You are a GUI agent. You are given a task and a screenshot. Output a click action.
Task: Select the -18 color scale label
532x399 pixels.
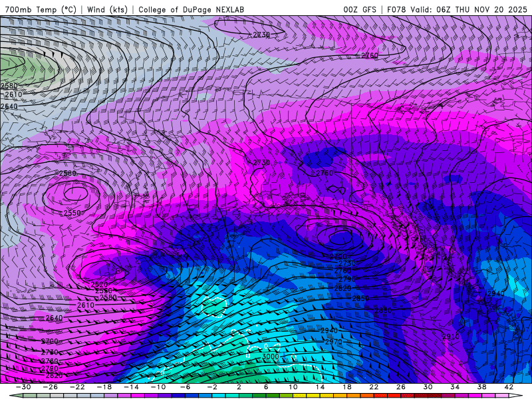[x=104, y=387]
